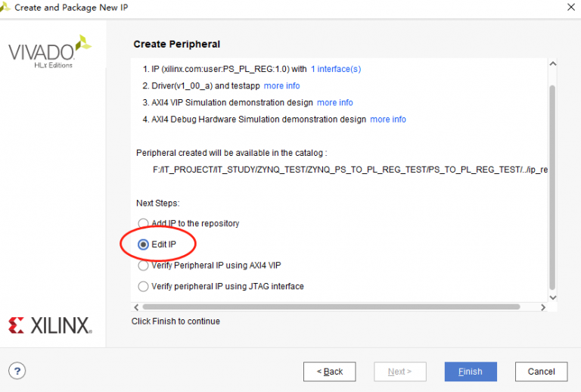Image resolution: width=581 pixels, height=392 pixels.
Task: Select the Edit IP radio button
Action: click(x=144, y=244)
